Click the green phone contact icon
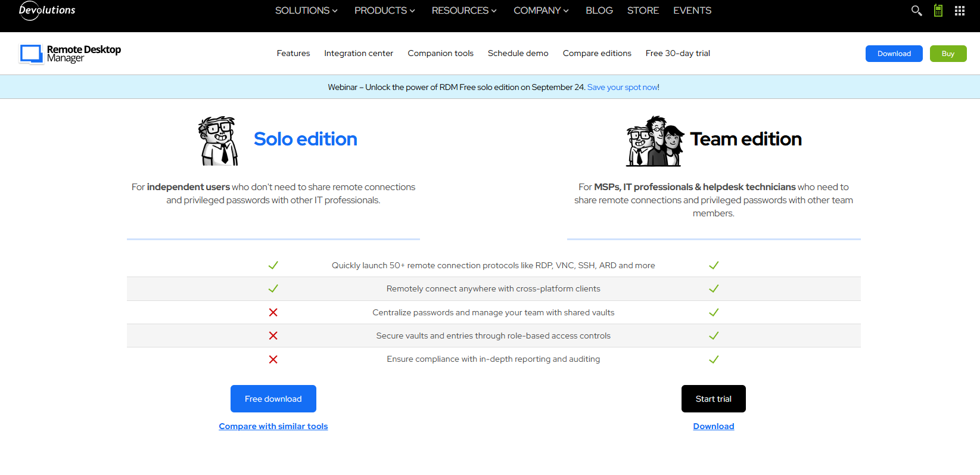980x475 pixels. point(938,10)
